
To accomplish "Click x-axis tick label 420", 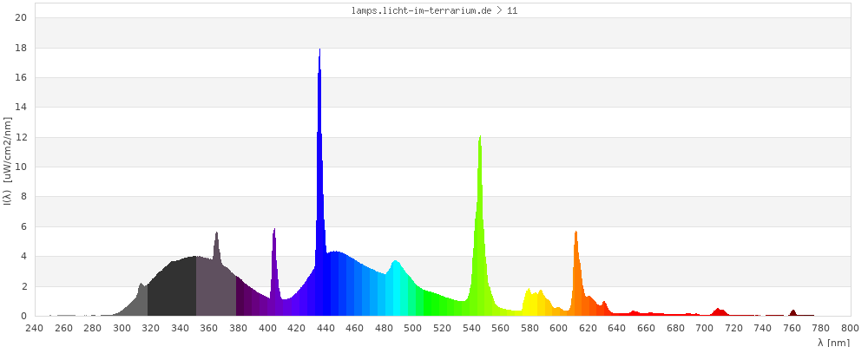I will tap(297, 328).
